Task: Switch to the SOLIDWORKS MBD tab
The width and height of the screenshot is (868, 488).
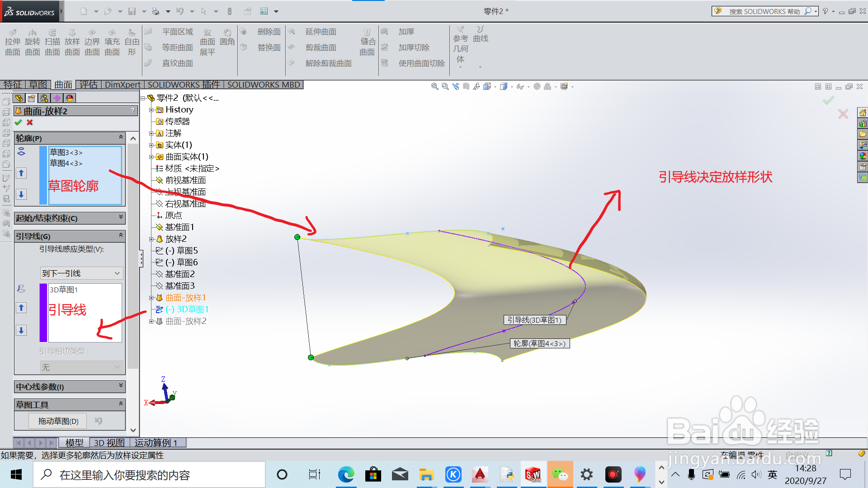Action: (264, 84)
